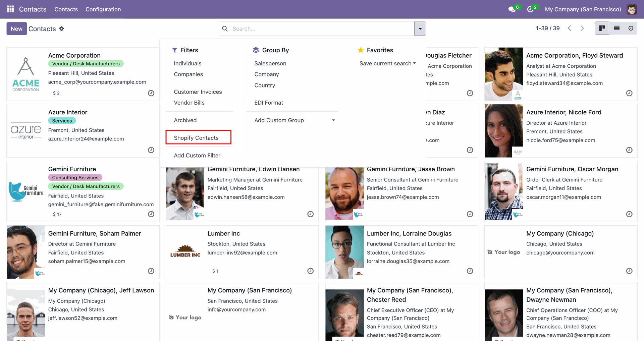Open activity clock on Acme Corporation card
644x341 pixels.
point(151,93)
